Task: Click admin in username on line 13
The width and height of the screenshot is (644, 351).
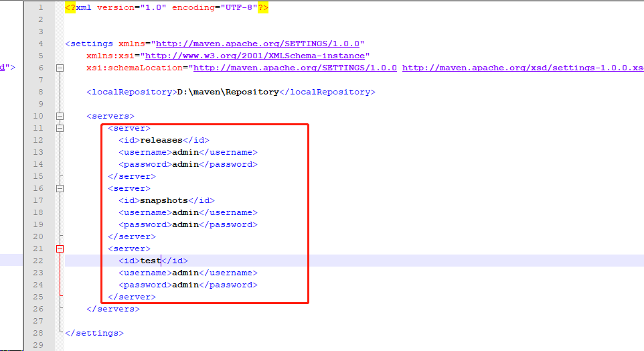Action: 185,152
